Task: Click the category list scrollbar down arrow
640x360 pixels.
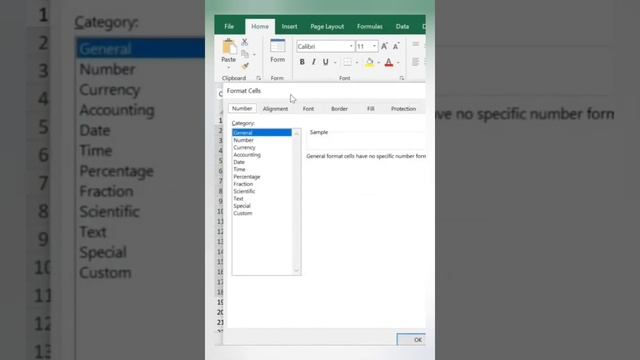Action: 296,270
